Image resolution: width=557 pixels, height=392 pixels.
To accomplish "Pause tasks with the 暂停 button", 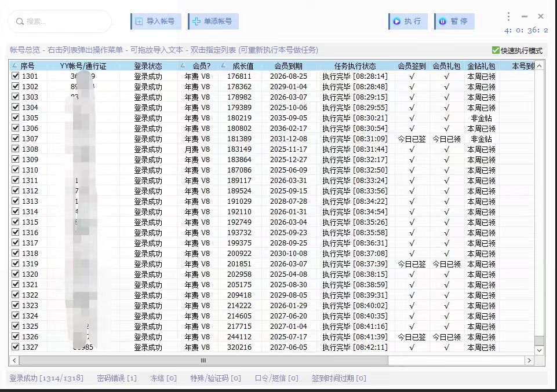I will 454,21.
